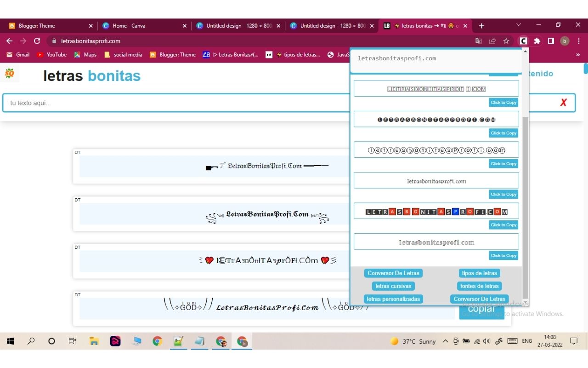The height and width of the screenshot is (368, 588).
Task: Clear the text box with red X
Action: coord(563,103)
